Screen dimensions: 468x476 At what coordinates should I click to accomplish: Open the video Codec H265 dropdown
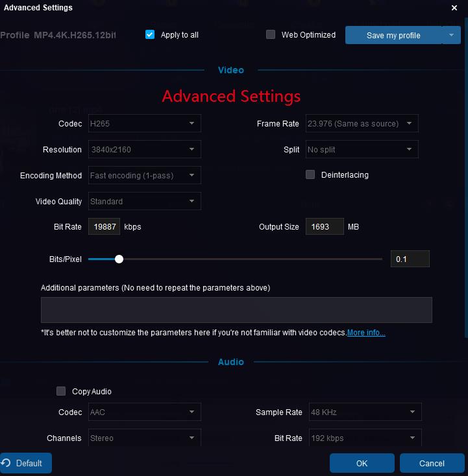click(144, 123)
